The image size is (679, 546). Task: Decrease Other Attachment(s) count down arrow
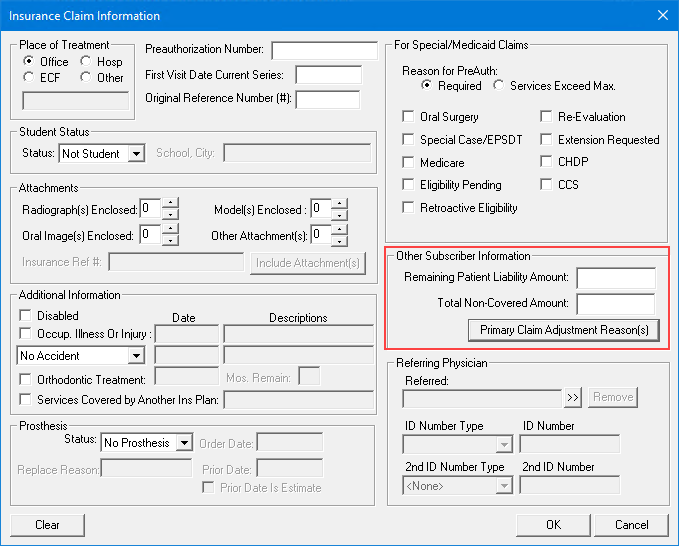(x=340, y=240)
